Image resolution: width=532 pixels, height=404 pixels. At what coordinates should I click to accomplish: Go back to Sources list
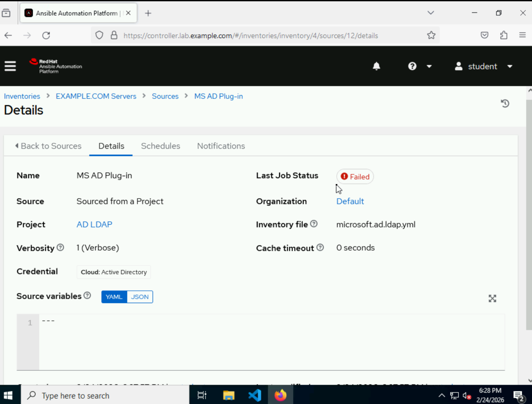[x=49, y=146]
